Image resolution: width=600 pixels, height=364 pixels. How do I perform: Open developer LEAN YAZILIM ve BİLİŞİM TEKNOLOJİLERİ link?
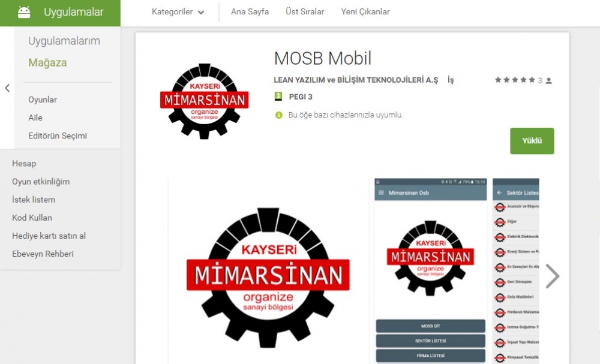point(356,80)
